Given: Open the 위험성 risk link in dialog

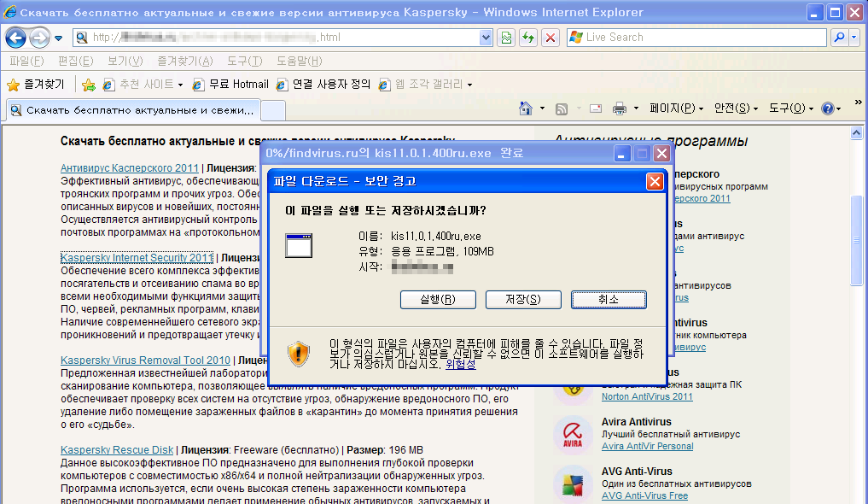Looking at the screenshot, I should [x=461, y=364].
